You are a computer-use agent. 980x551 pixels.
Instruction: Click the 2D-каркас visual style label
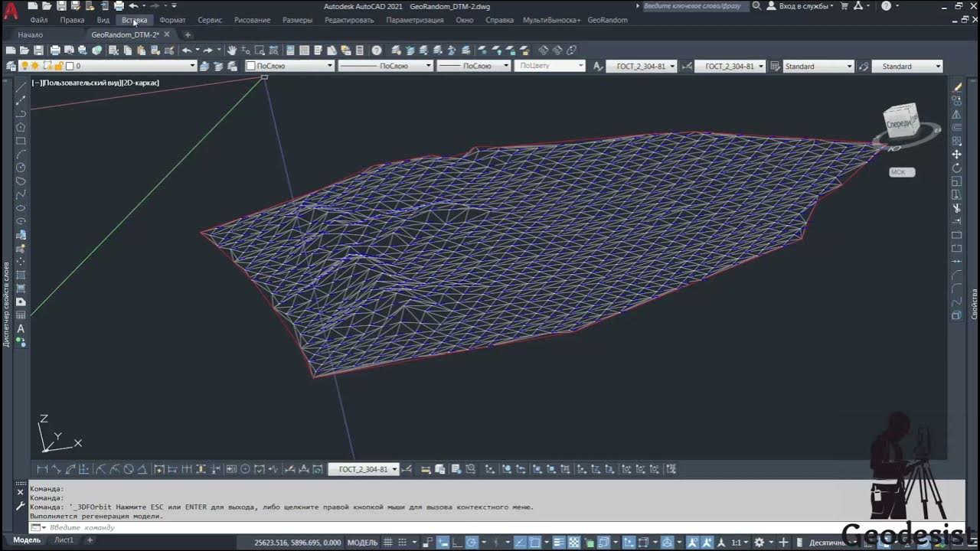[x=139, y=83]
